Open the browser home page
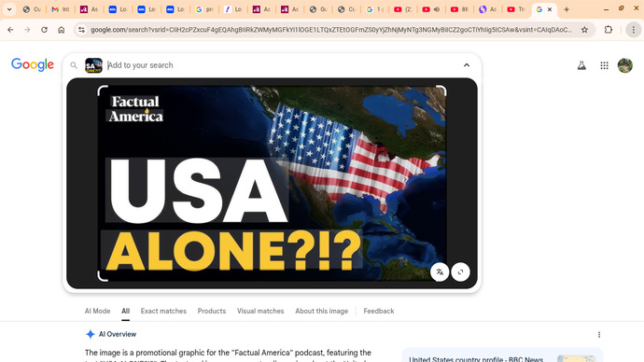 (x=62, y=30)
